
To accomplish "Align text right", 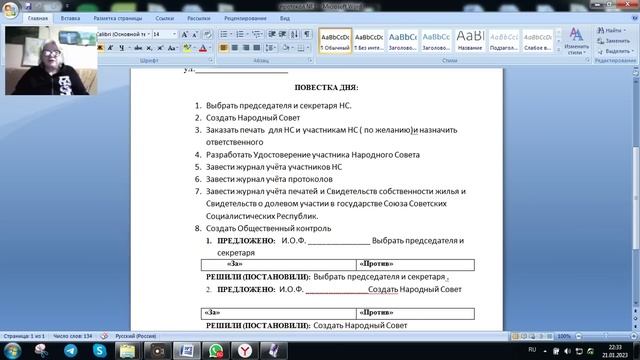I will (x=246, y=48).
